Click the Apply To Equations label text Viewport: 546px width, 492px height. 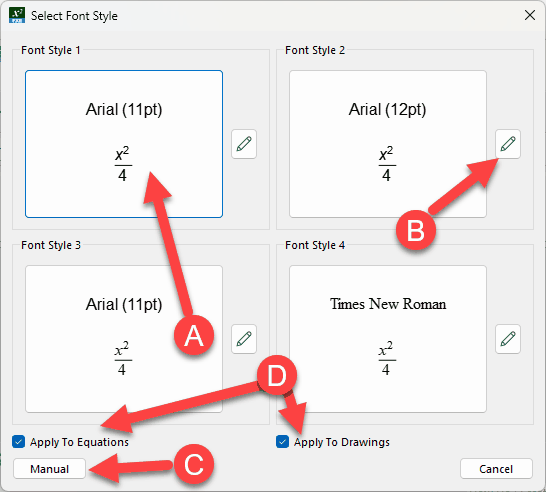[x=79, y=442]
